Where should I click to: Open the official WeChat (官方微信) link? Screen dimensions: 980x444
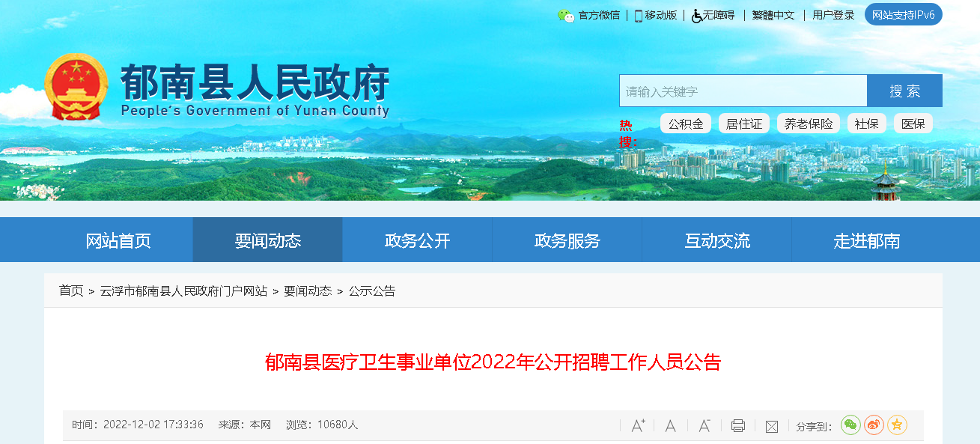(x=589, y=15)
